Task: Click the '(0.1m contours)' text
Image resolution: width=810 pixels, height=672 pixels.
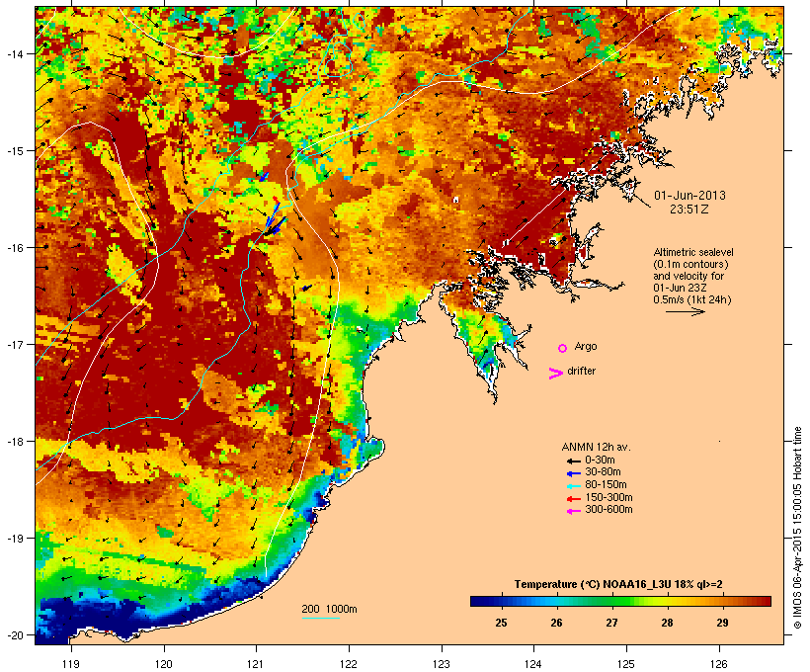Action: 691,264
